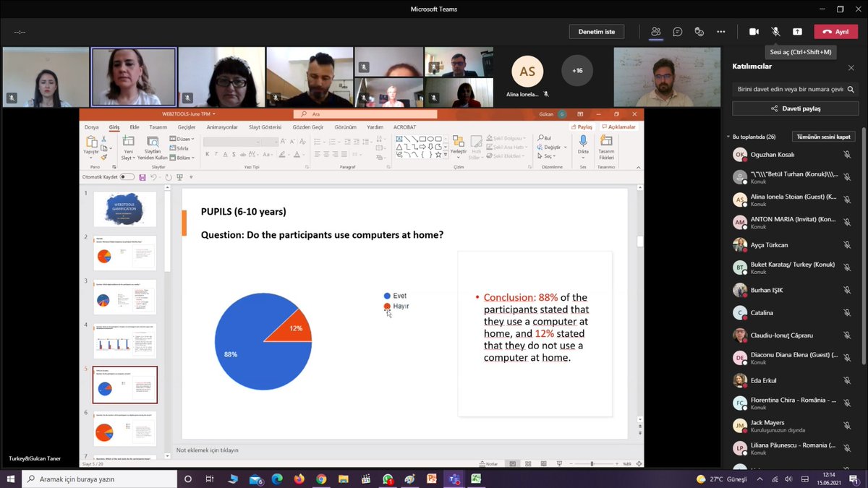Open the reactions and raise hand icon

(x=699, y=32)
